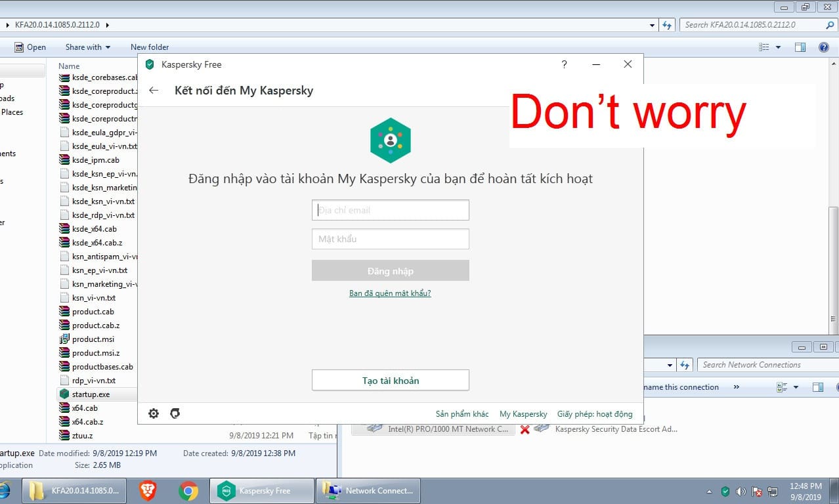This screenshot has height=504, width=839.
Task: Open Explorer help icon in toolbar
Action: tap(824, 47)
